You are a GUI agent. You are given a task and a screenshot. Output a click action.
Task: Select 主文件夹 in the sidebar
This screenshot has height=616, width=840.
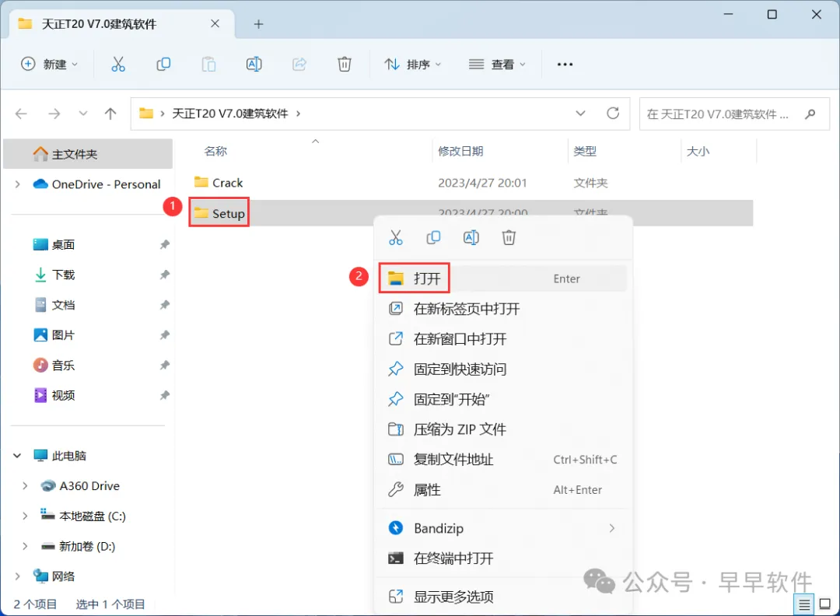88,154
